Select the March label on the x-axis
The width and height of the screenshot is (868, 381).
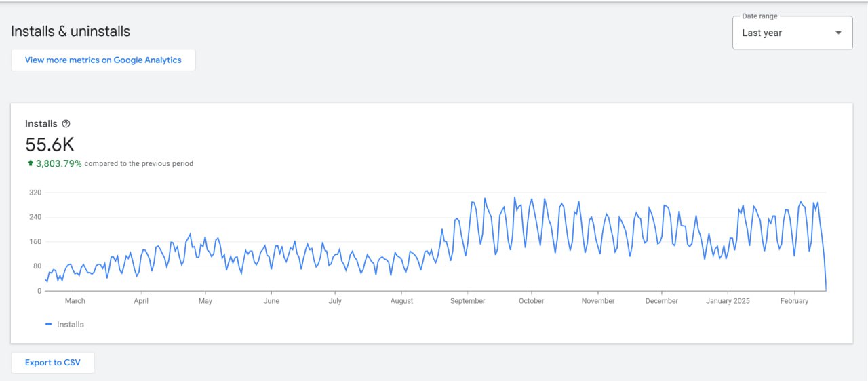pyautogui.click(x=75, y=301)
